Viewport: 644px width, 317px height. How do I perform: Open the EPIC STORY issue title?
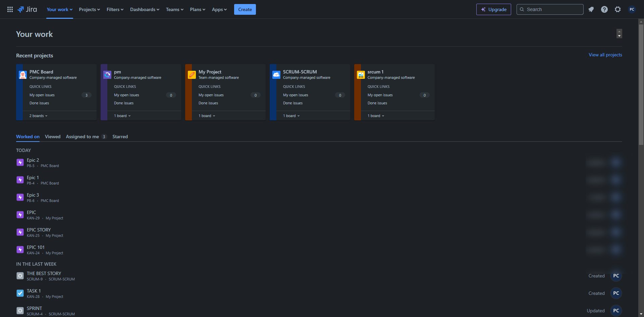pos(39,230)
